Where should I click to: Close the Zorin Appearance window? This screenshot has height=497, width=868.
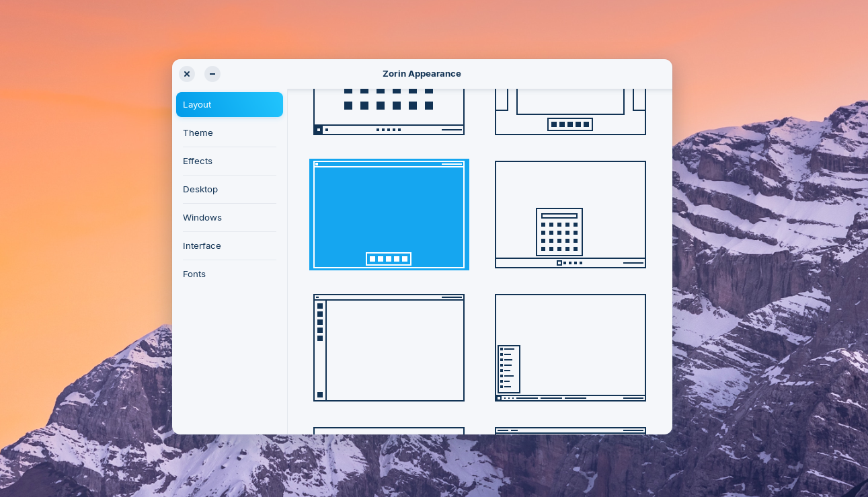coord(187,74)
